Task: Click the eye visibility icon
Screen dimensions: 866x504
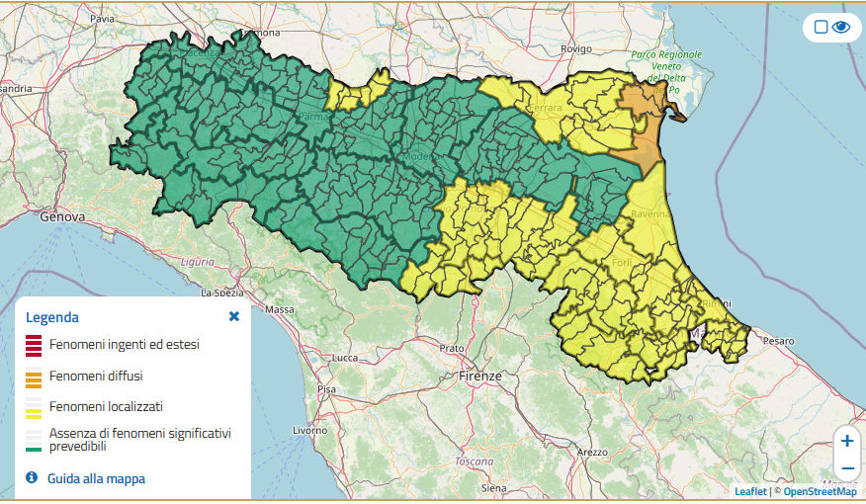Action: point(841,28)
